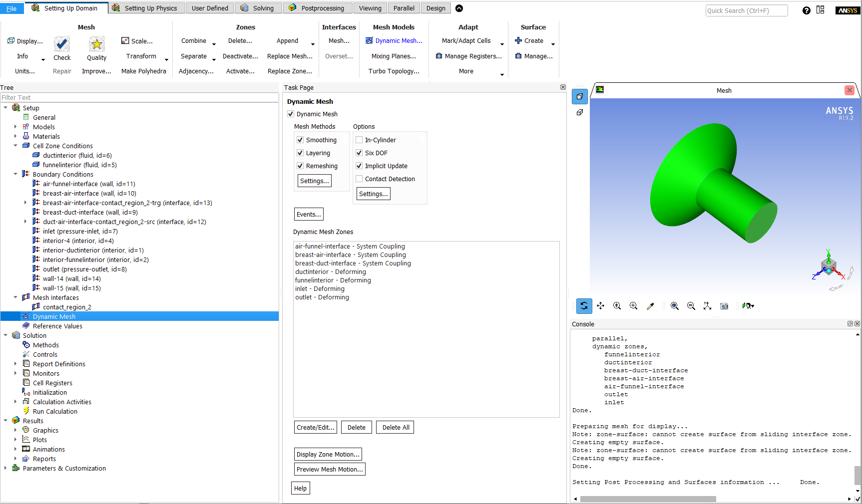This screenshot has height=504, width=862.
Task: Enable the In-Cylinder option
Action: pyautogui.click(x=359, y=140)
